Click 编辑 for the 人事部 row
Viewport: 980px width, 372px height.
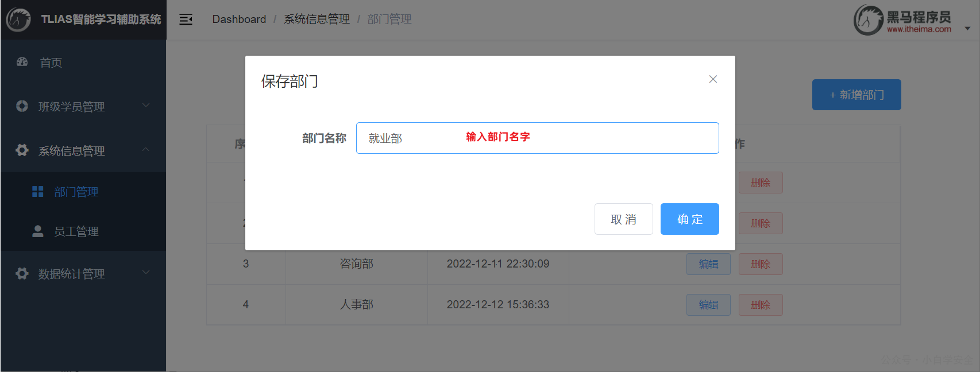click(x=708, y=305)
